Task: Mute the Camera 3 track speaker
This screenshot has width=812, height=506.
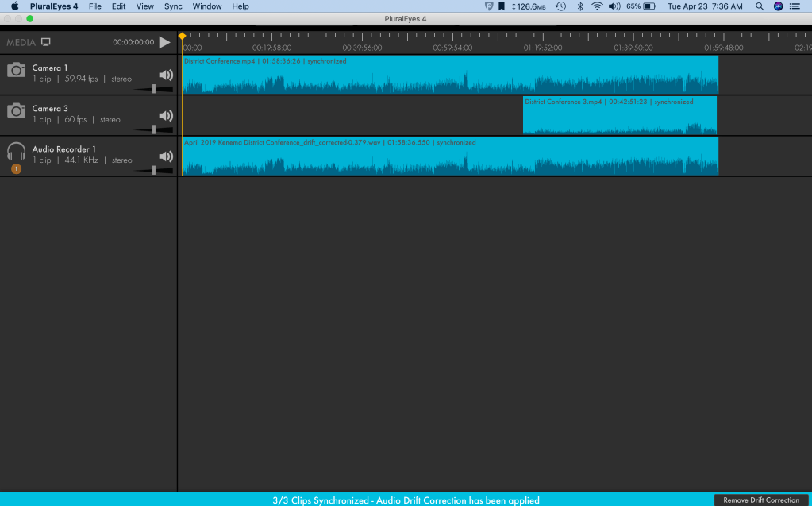Action: [165, 116]
